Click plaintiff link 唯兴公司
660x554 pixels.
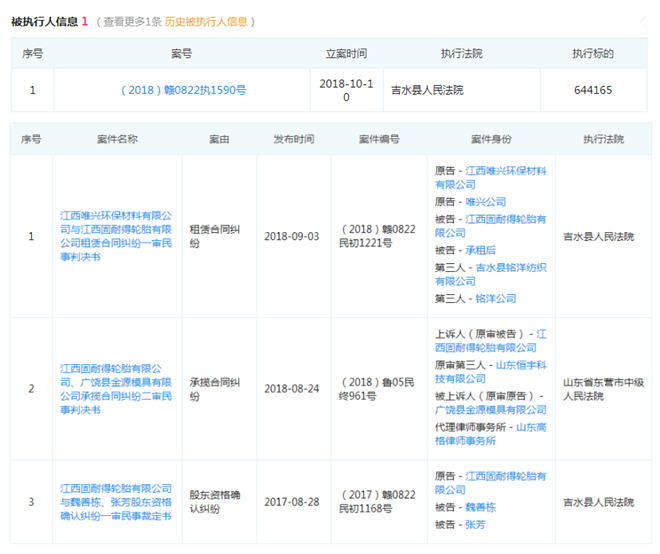pyautogui.click(x=486, y=202)
